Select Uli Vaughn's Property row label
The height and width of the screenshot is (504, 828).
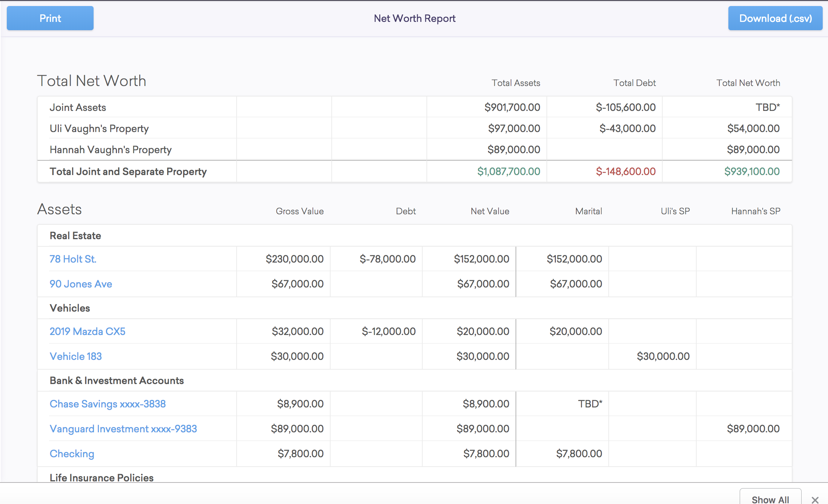click(99, 128)
